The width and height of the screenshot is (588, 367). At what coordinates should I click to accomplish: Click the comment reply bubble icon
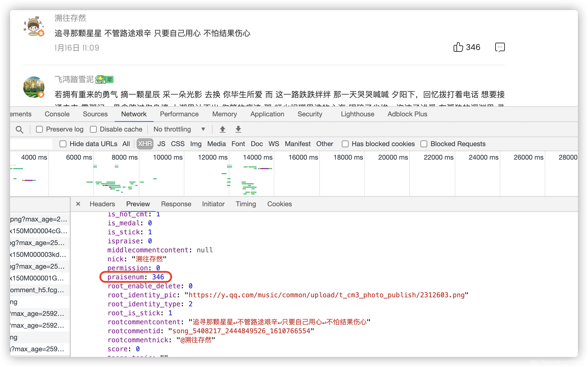point(500,47)
